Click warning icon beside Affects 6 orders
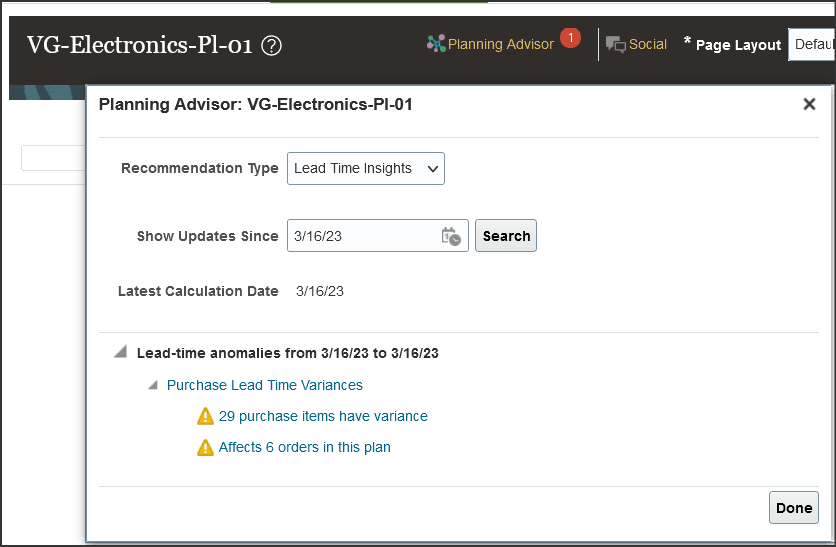Image resolution: width=836 pixels, height=547 pixels. (205, 447)
